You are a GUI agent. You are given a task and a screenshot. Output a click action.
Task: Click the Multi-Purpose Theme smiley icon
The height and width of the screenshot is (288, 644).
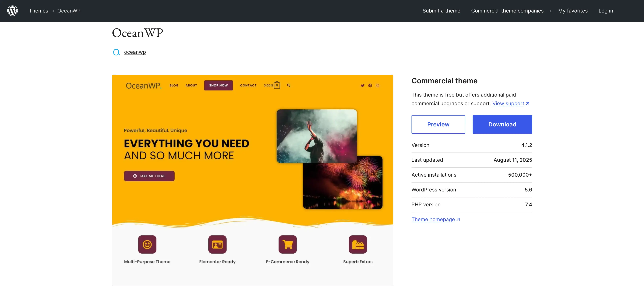(147, 244)
